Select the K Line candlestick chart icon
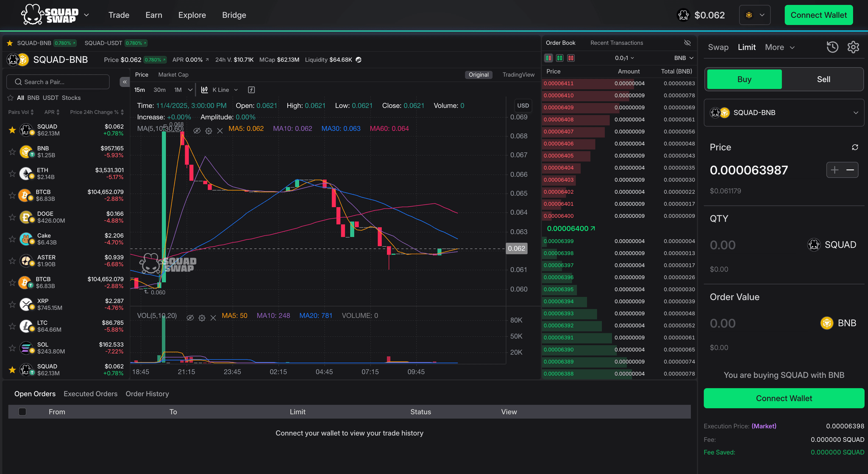The image size is (868, 474). click(204, 89)
